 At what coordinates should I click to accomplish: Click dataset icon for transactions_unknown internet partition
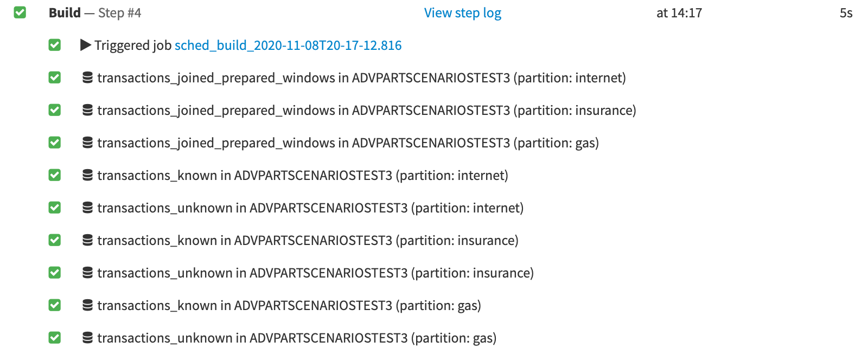[x=87, y=208]
